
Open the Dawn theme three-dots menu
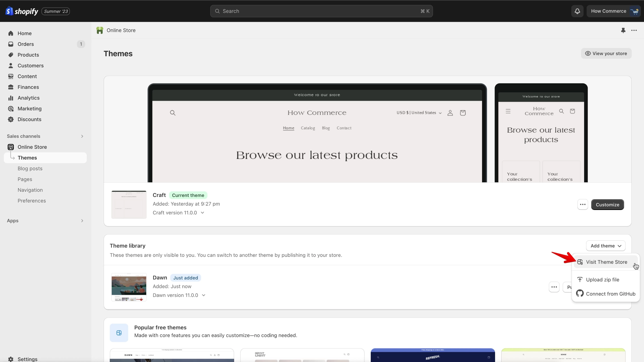click(554, 287)
